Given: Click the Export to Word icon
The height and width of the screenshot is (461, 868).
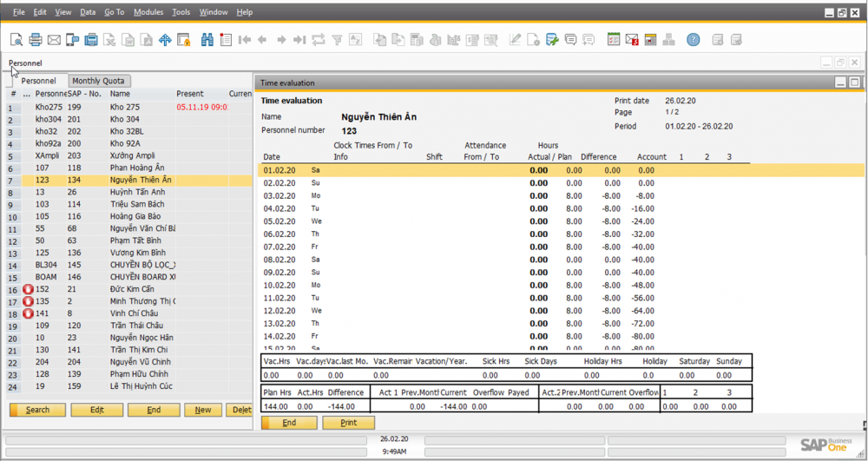Looking at the screenshot, I should tap(128, 40).
